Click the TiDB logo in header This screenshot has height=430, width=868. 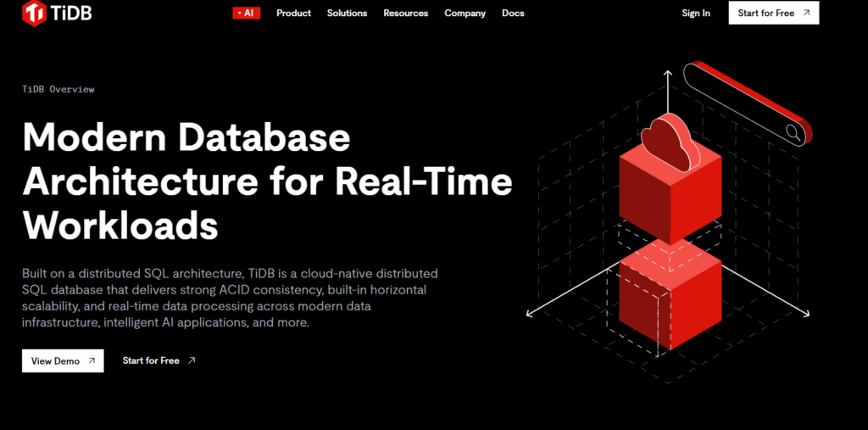(x=57, y=13)
